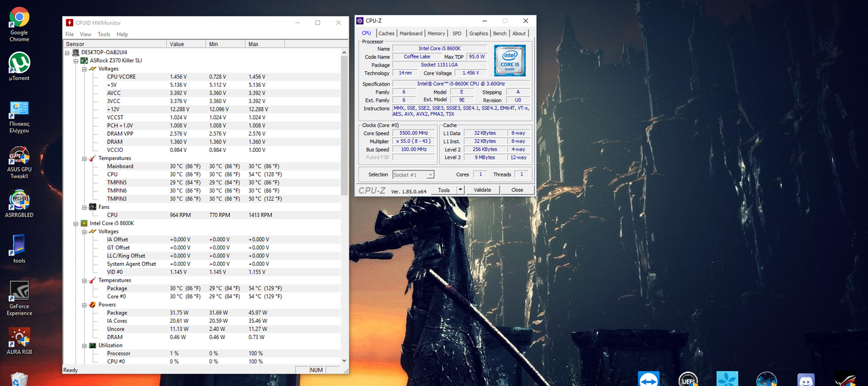This screenshot has height=386, width=868.
Task: Switch to the Memory tab in CPU-Z
Action: 437,33
